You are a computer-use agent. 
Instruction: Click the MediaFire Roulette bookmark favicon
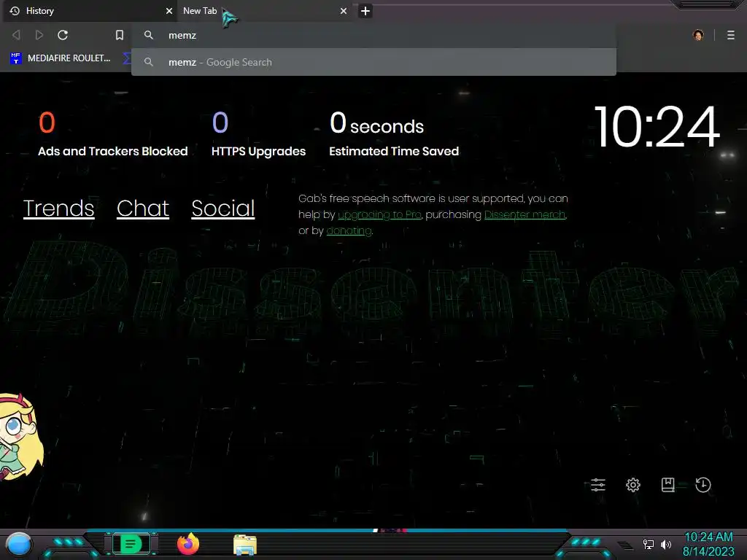point(16,58)
